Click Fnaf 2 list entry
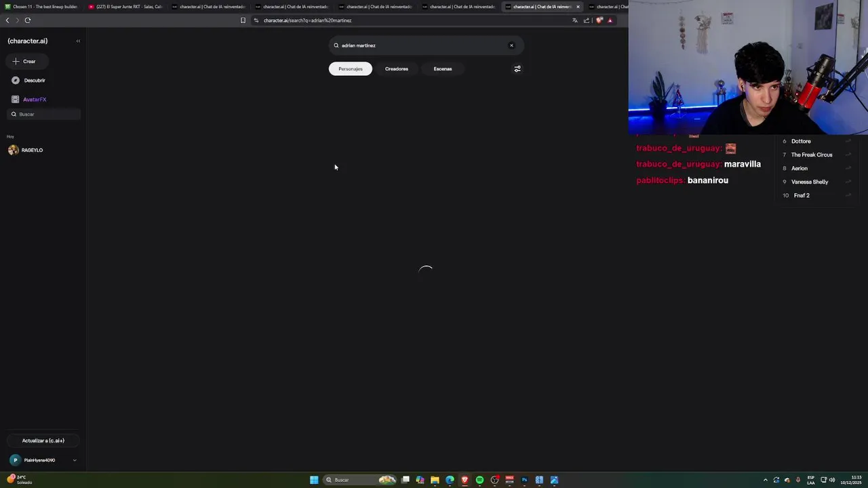Image resolution: width=868 pixels, height=488 pixels. [802, 195]
